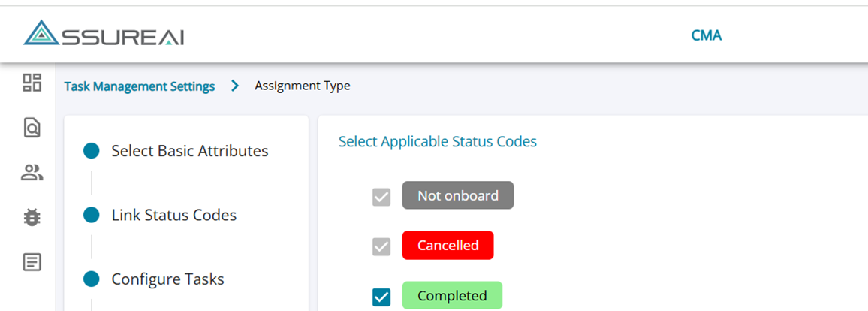This screenshot has height=311, width=868.
Task: Click the Configure Tasks step circle
Action: pyautogui.click(x=92, y=279)
